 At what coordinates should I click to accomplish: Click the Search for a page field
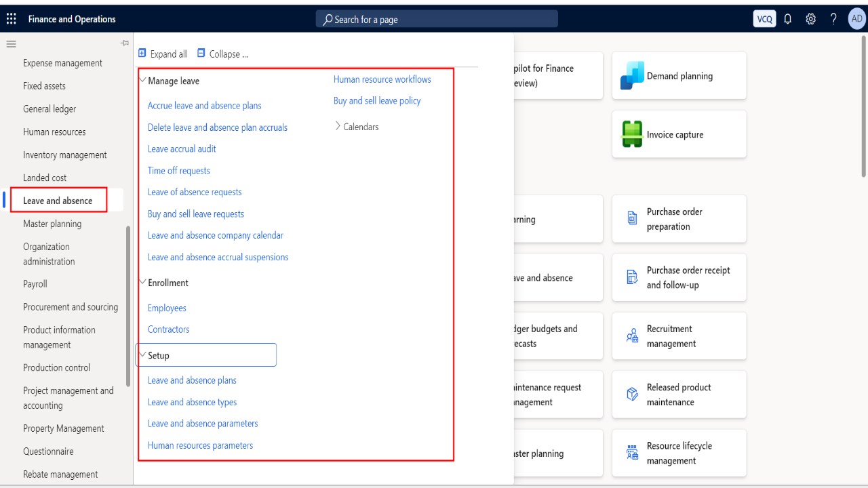(437, 19)
